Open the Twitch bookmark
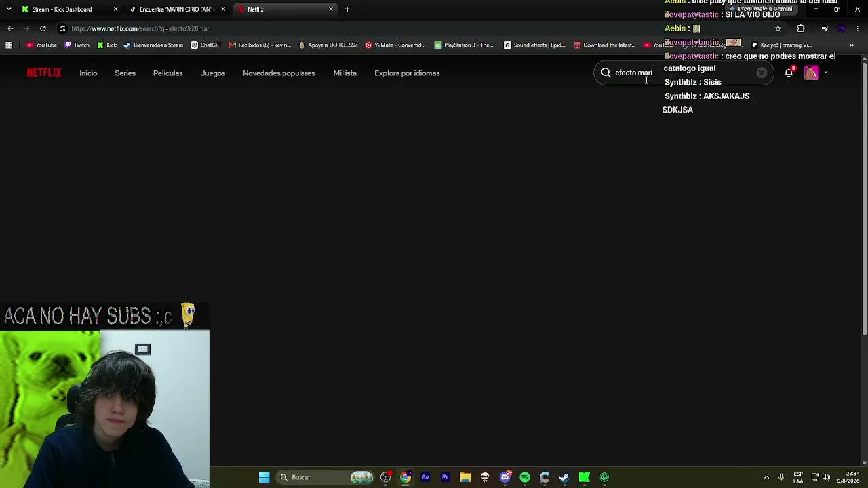Image resolution: width=868 pixels, height=488 pixels. point(77,45)
